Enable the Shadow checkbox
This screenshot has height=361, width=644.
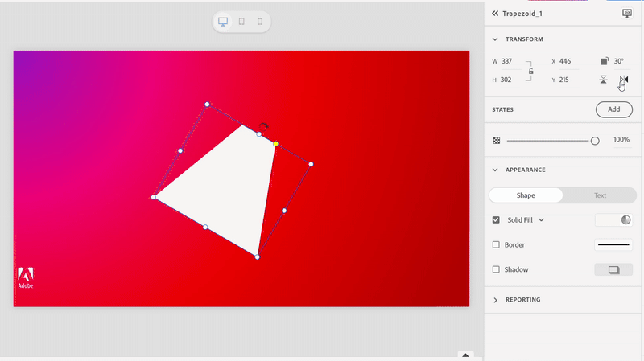496,269
